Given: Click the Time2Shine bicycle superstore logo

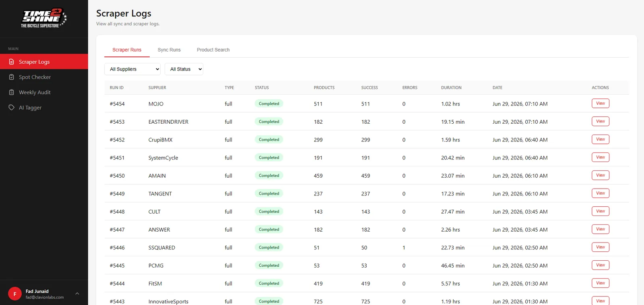Looking at the screenshot, I should pos(44,19).
